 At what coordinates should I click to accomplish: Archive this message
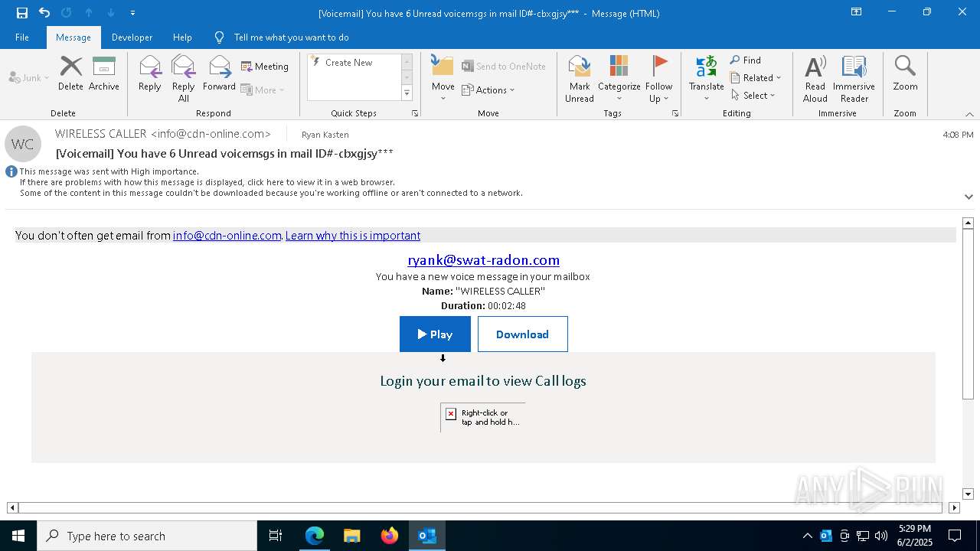pyautogui.click(x=104, y=73)
